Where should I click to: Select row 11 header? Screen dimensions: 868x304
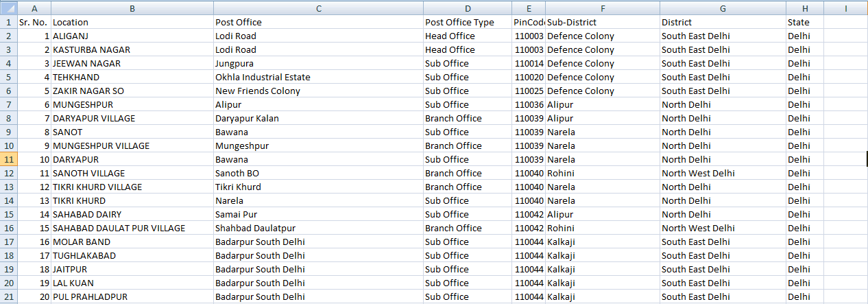(8, 159)
